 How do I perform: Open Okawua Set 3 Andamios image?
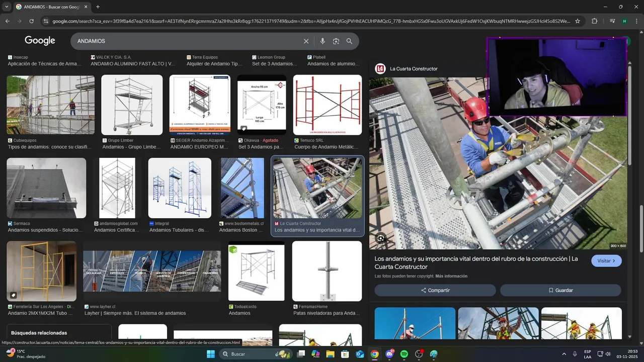pos(262,105)
